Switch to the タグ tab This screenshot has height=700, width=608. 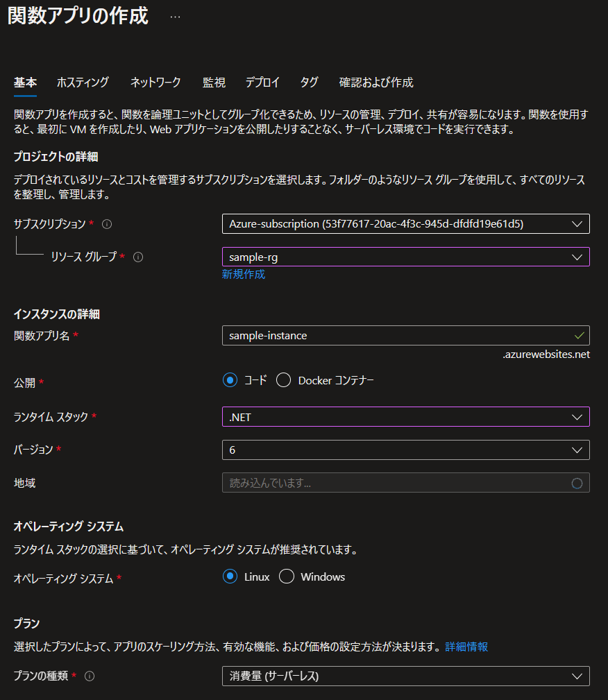coord(309,83)
